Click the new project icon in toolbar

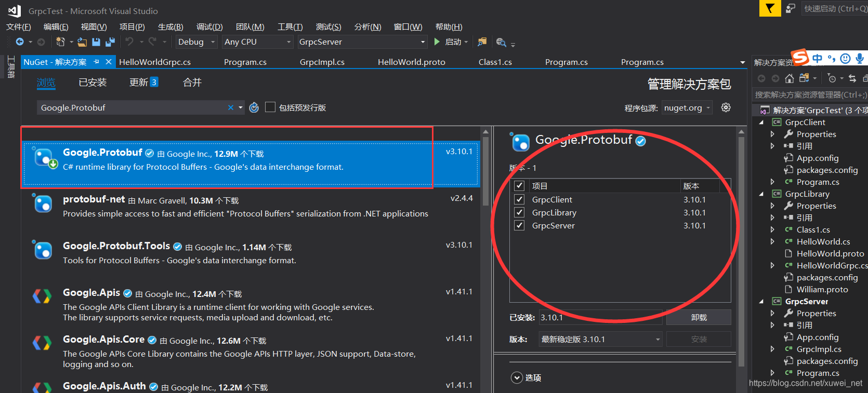pos(60,42)
